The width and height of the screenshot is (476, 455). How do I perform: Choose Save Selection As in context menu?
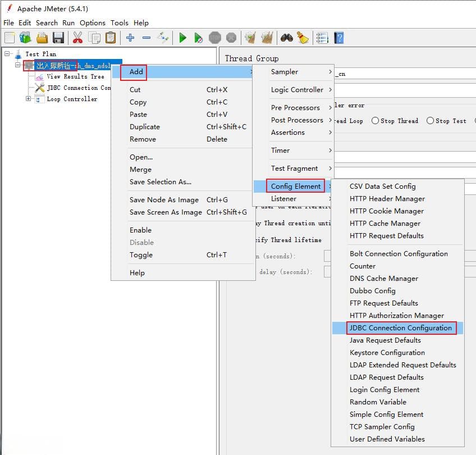pyautogui.click(x=182, y=182)
